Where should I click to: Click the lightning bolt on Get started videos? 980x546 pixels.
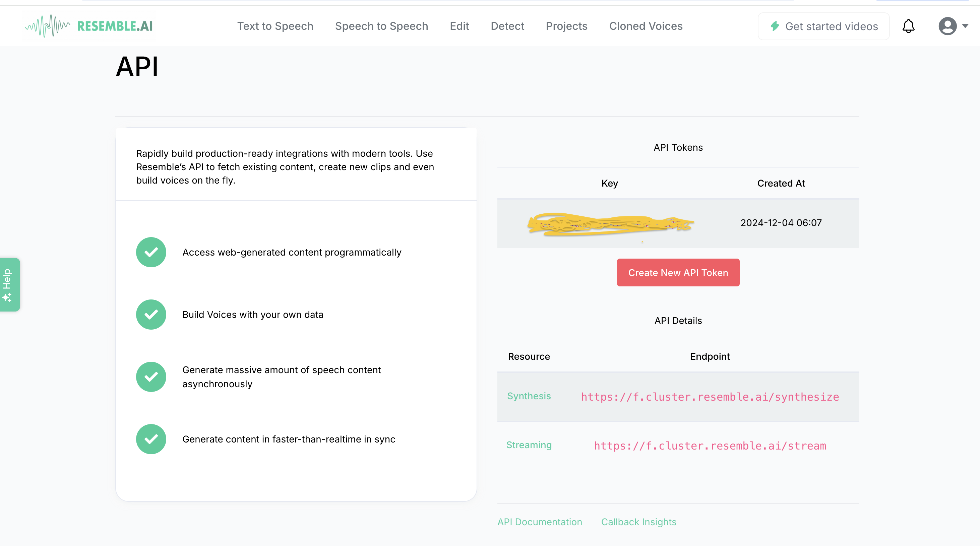tap(775, 26)
